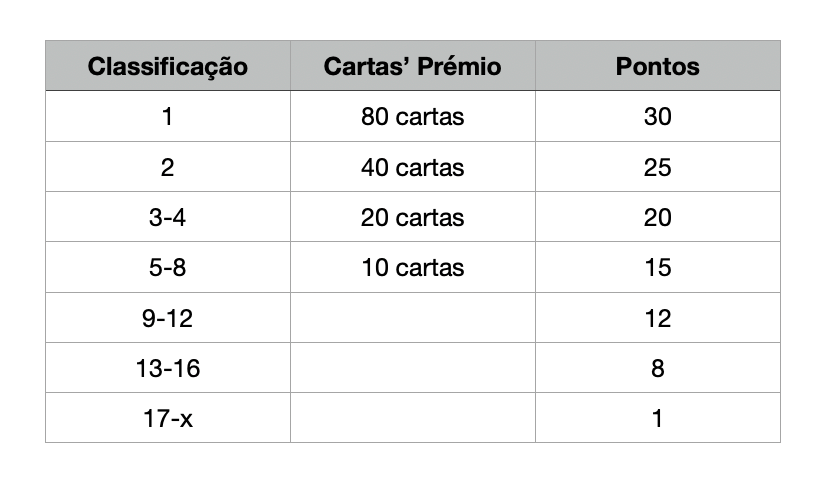826x488 pixels.
Task: Click the Pontos column header
Action: point(657,67)
